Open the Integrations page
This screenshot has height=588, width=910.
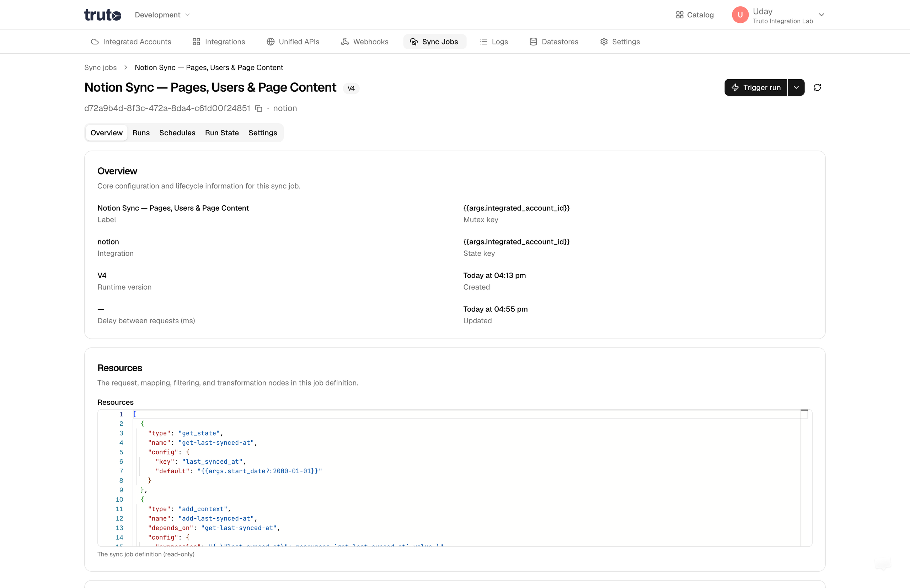click(x=219, y=42)
